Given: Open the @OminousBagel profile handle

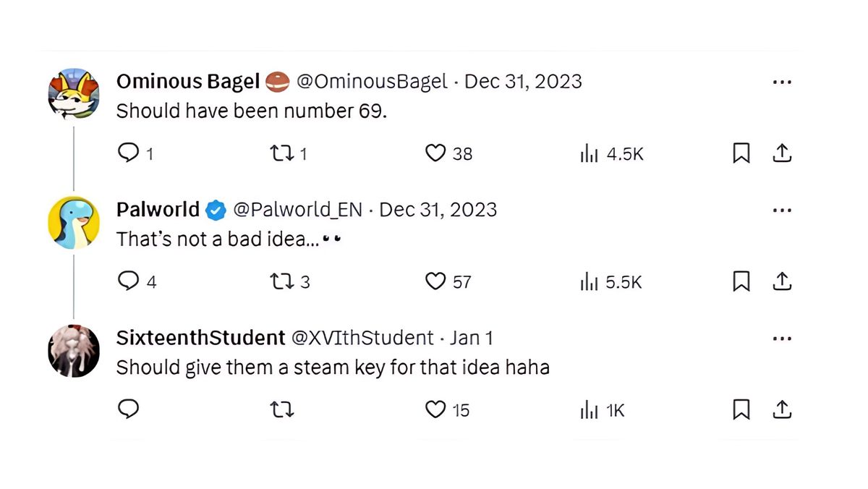Looking at the screenshot, I should [372, 82].
